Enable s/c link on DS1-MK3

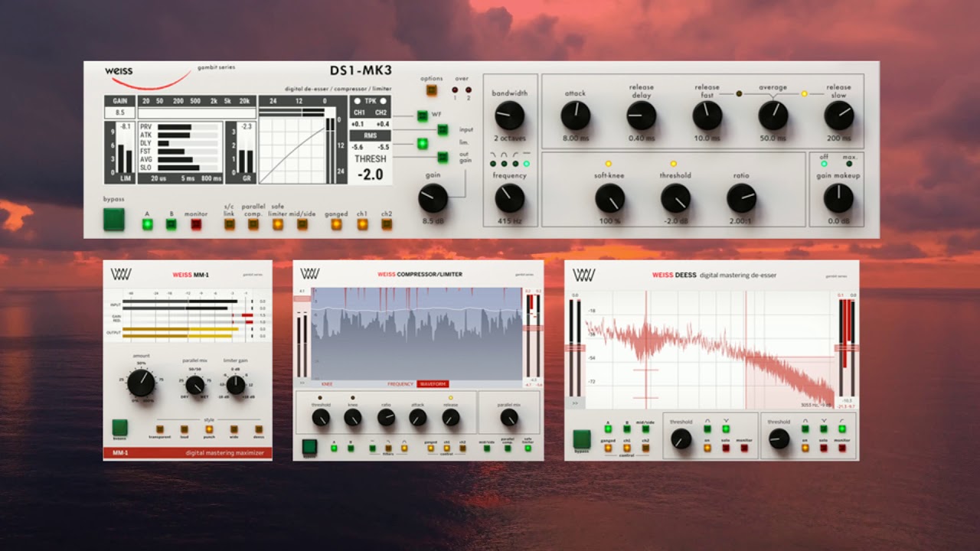coord(229,224)
